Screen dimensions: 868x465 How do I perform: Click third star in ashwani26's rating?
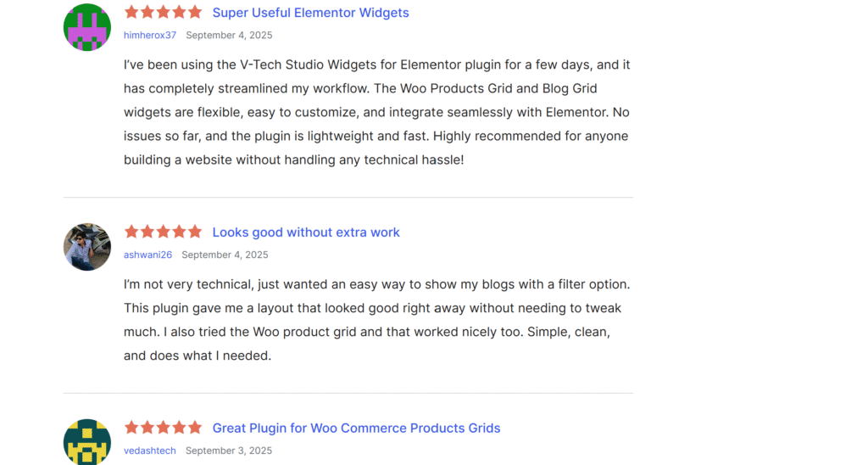pos(164,232)
